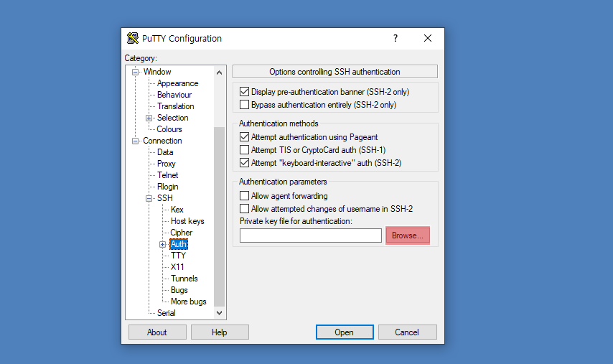Select Connection category item
613x364 pixels.
tap(162, 141)
